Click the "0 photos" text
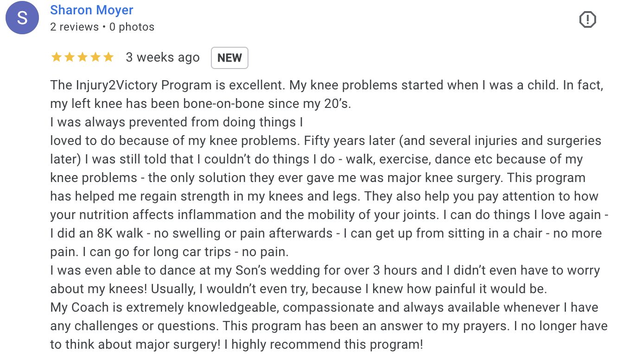623x364 pixels. point(132,27)
